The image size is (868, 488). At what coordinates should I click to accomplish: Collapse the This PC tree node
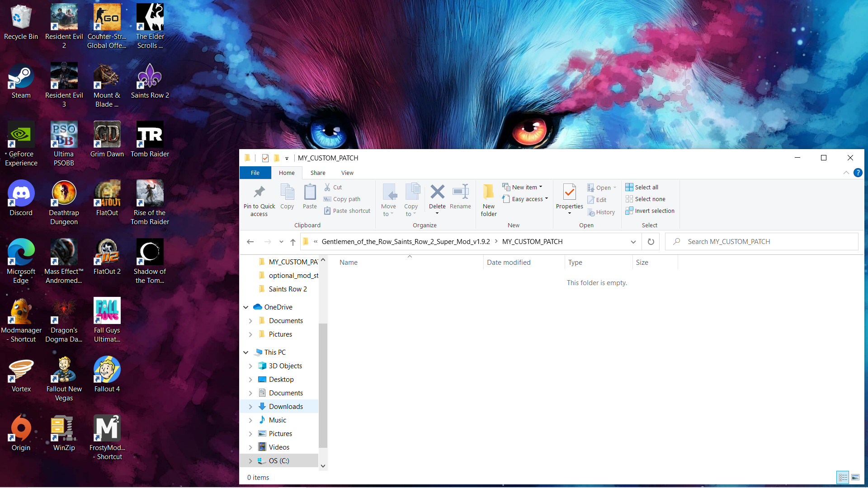[245, 352]
